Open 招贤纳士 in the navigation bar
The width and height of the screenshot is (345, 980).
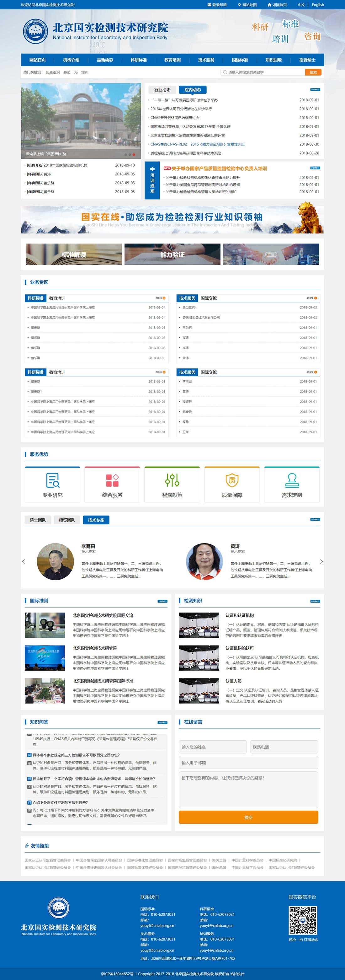307,60
